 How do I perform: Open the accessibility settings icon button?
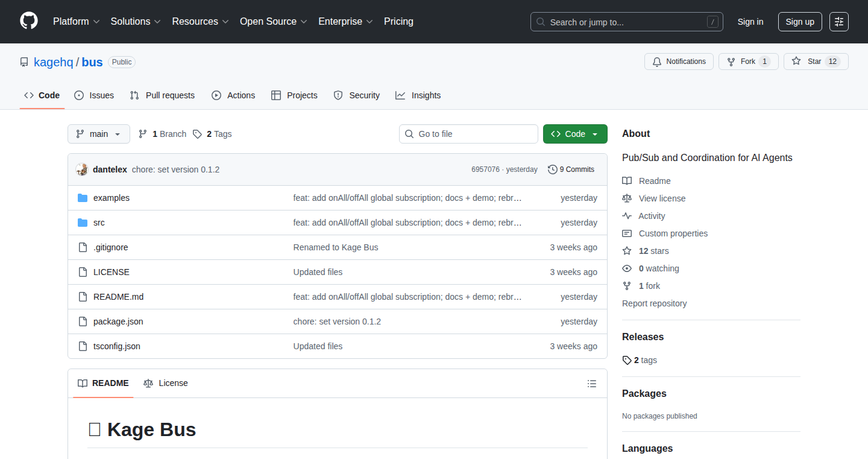[839, 22]
